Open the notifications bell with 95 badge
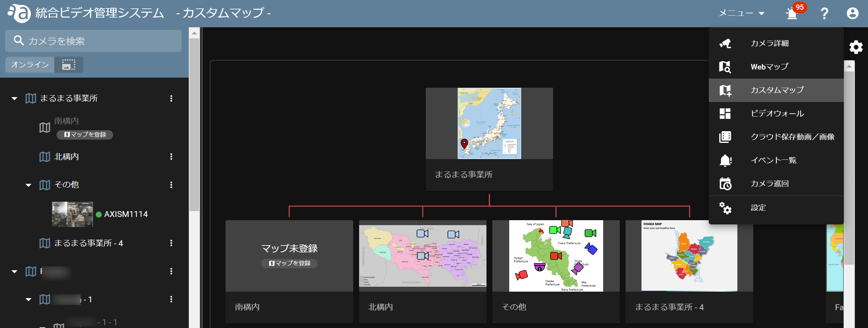Screen dimensions: 868x328 coord(792,13)
